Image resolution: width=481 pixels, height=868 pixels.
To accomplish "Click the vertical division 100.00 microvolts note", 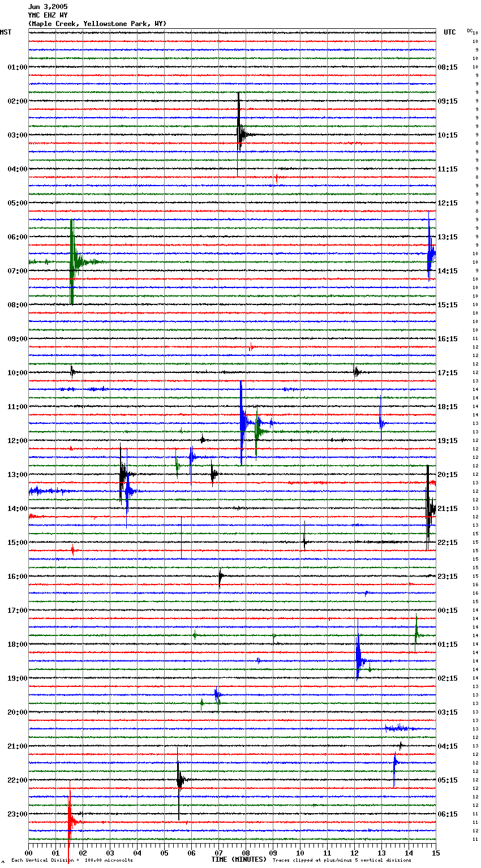I will point(72,861).
